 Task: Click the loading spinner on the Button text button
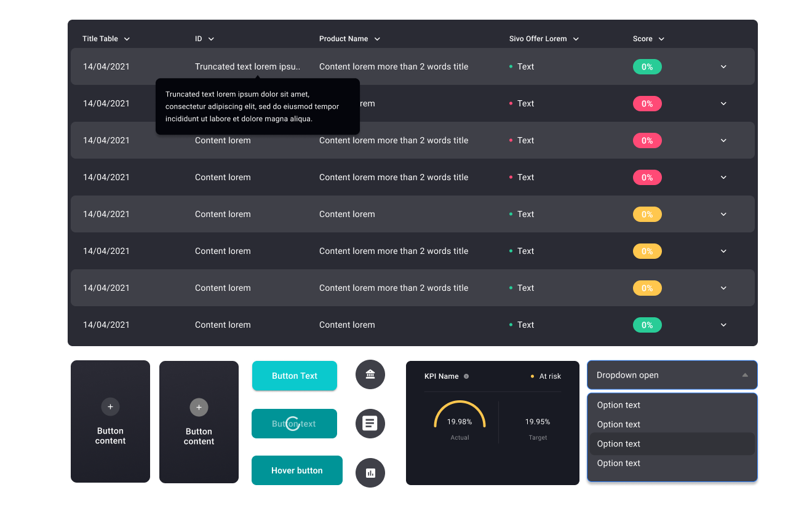pyautogui.click(x=293, y=424)
